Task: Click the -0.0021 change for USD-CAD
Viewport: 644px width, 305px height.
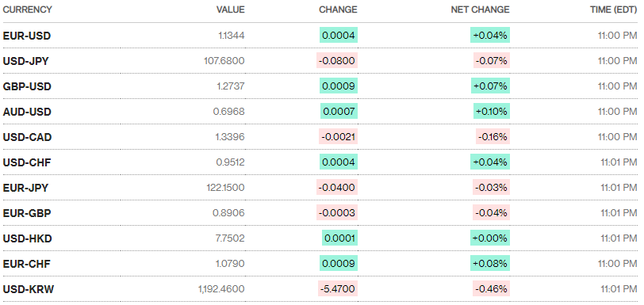Action: pyautogui.click(x=339, y=137)
